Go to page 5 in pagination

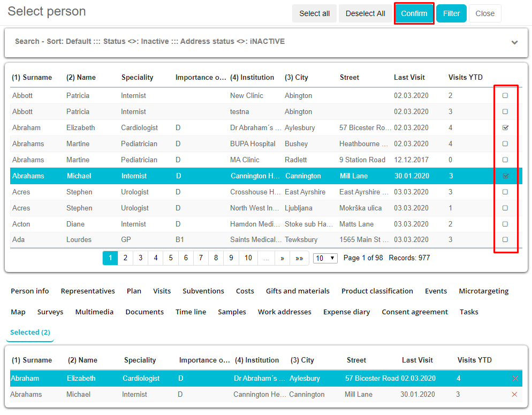[x=171, y=258]
